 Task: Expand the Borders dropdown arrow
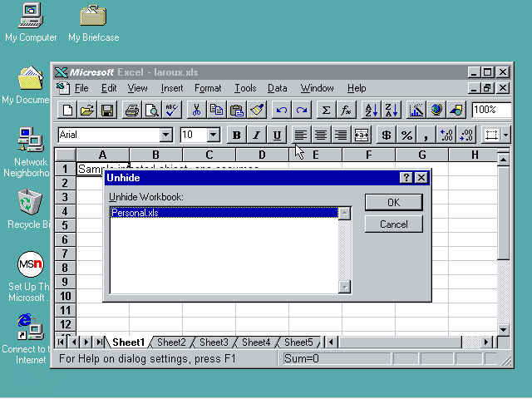tap(505, 135)
